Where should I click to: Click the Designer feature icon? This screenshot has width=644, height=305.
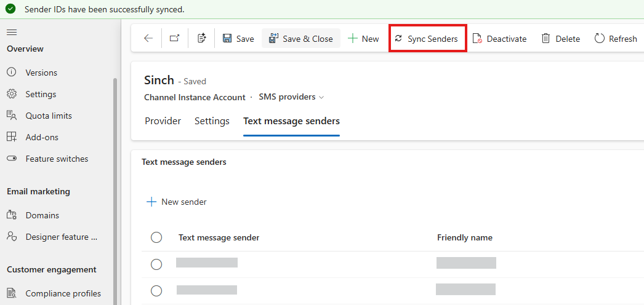pos(12,237)
